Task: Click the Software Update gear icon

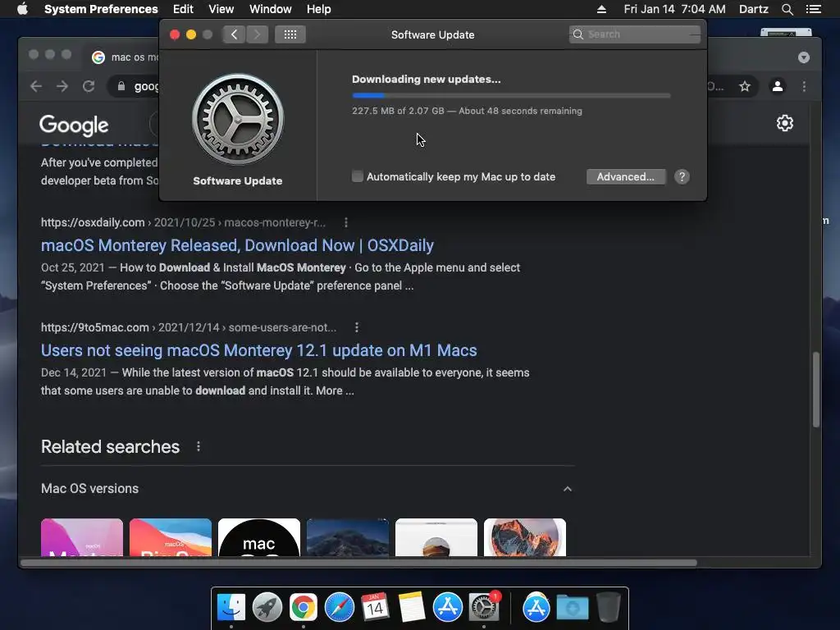Action: (238, 119)
